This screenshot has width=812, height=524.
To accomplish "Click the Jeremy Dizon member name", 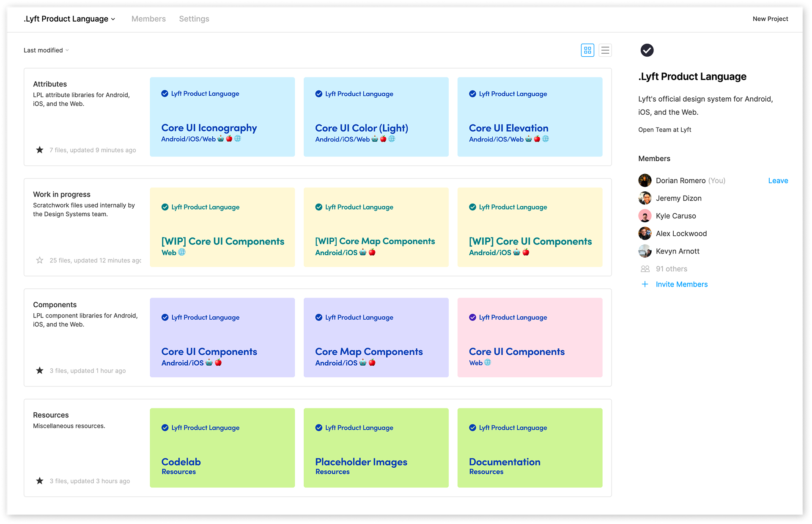I will point(679,198).
